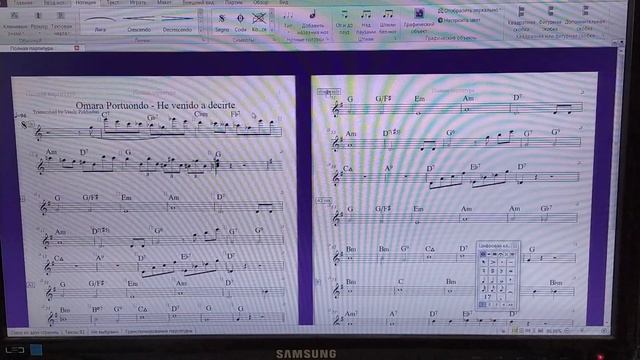
Task: Click the segno sign at score start
Action: click(24, 125)
